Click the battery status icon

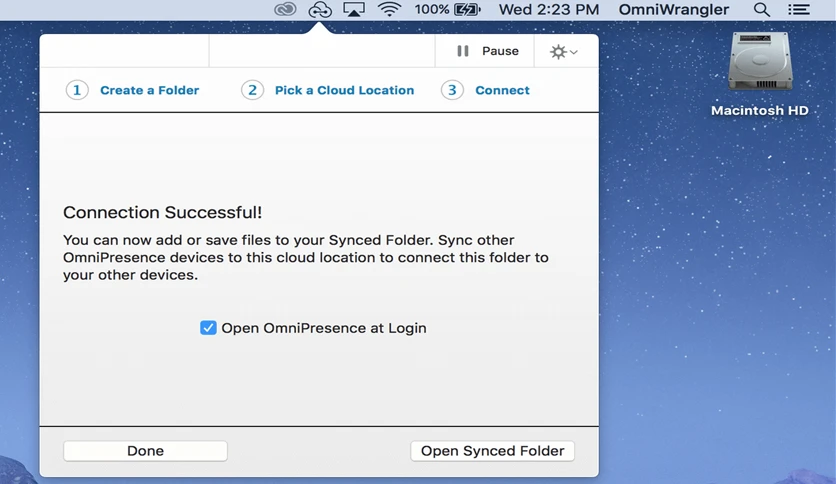tap(467, 10)
